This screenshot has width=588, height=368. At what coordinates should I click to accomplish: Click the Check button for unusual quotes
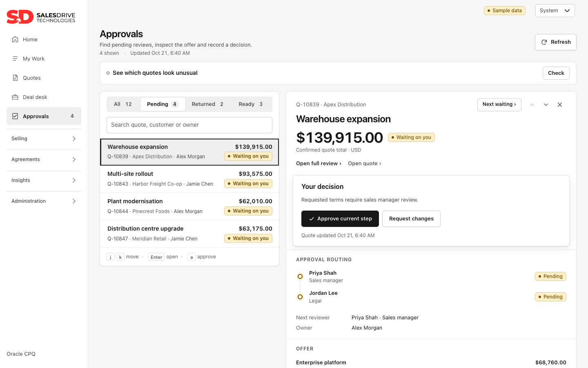(556, 73)
